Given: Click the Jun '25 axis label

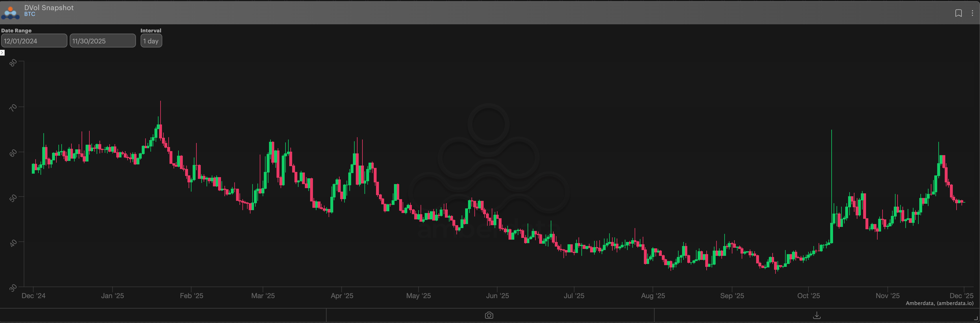Looking at the screenshot, I should tap(497, 296).
